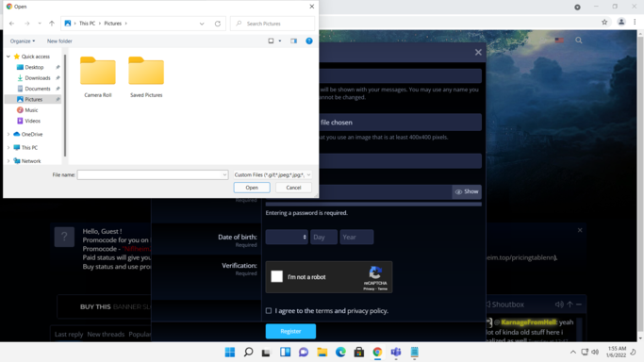Click the Register button
644x362 pixels.
pyautogui.click(x=290, y=331)
